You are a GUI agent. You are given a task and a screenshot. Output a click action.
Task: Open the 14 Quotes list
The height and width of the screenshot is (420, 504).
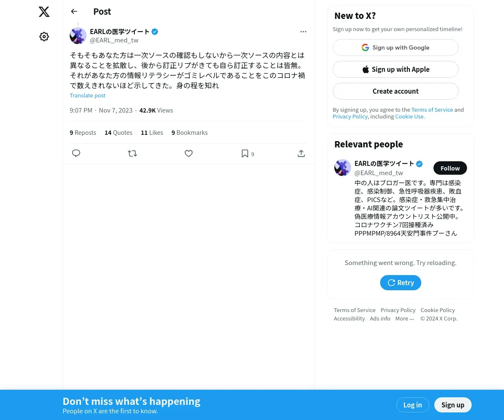(118, 132)
